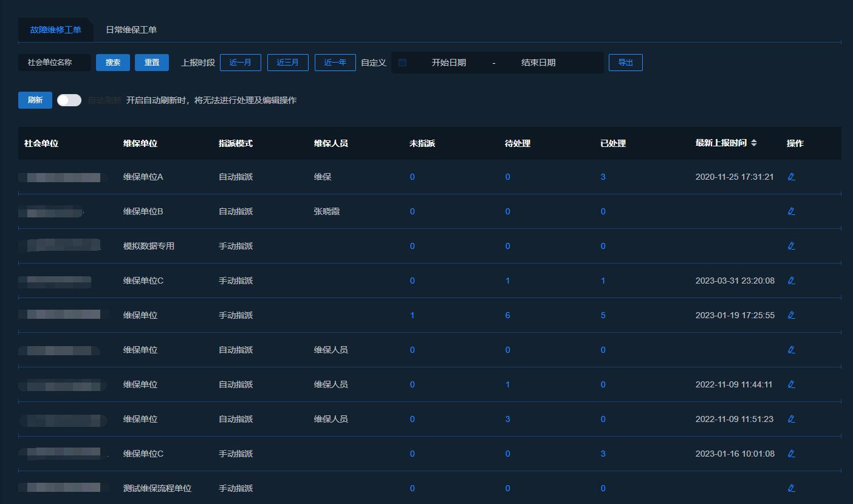
Task: Open 已处理 count 3 in 2023-01-16 row
Action: coord(603,454)
